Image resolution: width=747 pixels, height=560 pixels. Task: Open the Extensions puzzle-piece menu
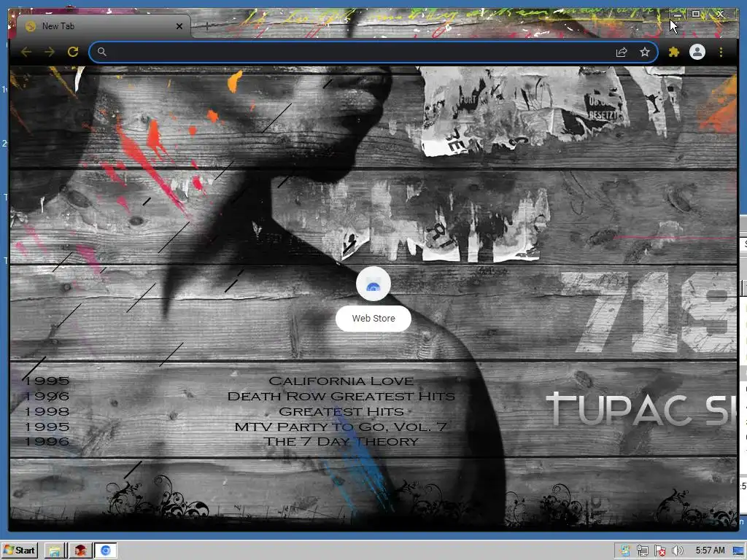[673, 52]
